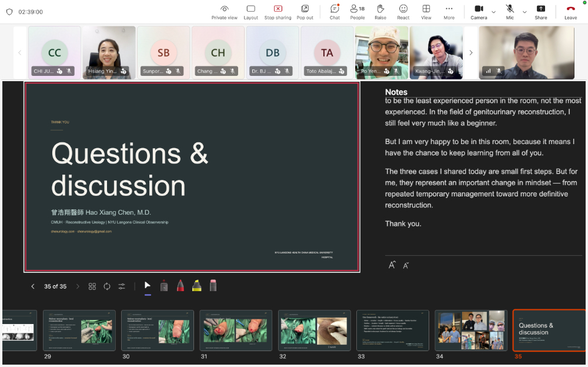Raise your hand

tap(380, 12)
